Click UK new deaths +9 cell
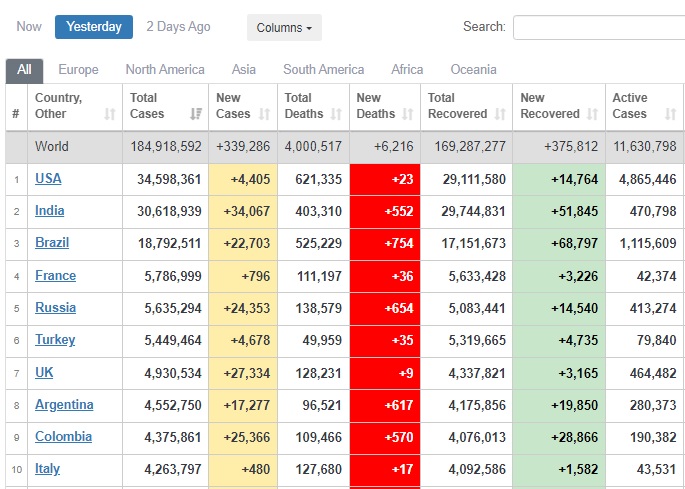Image resolution: width=685 pixels, height=489 pixels. coord(385,374)
